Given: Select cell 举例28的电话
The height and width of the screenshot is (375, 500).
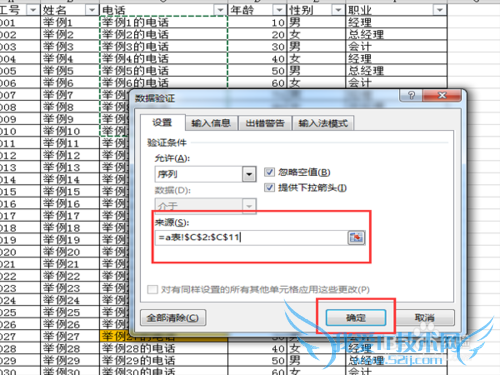Looking at the screenshot, I should (164, 348).
